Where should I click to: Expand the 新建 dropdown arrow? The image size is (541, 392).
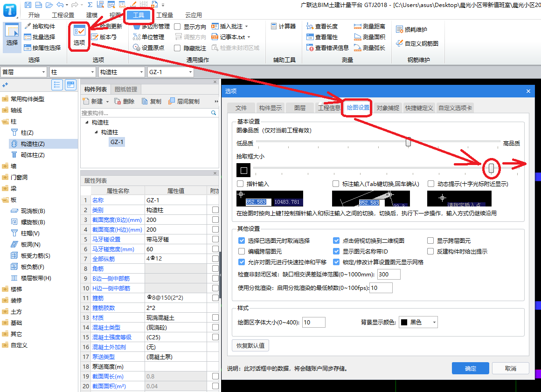[107, 101]
